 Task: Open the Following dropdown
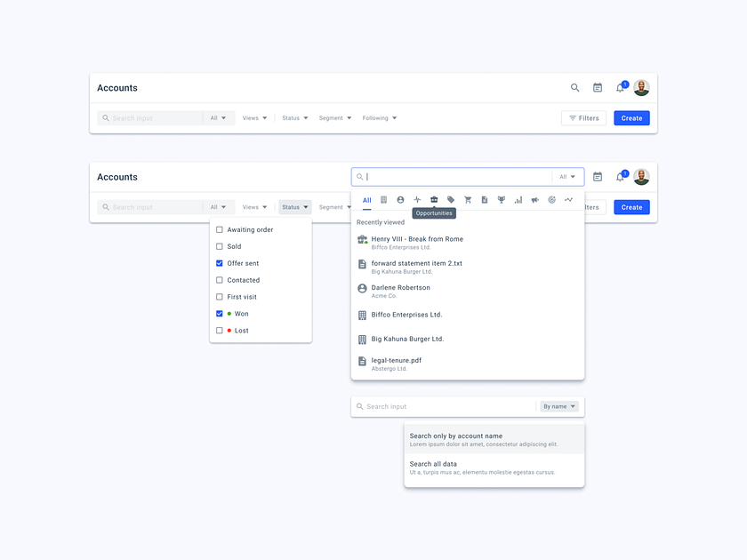pos(380,117)
